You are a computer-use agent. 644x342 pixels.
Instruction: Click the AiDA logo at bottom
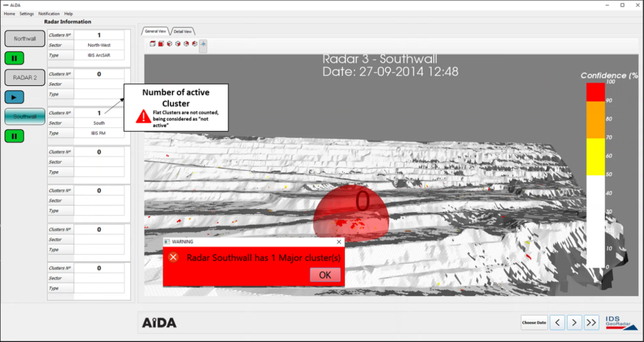pyautogui.click(x=159, y=323)
